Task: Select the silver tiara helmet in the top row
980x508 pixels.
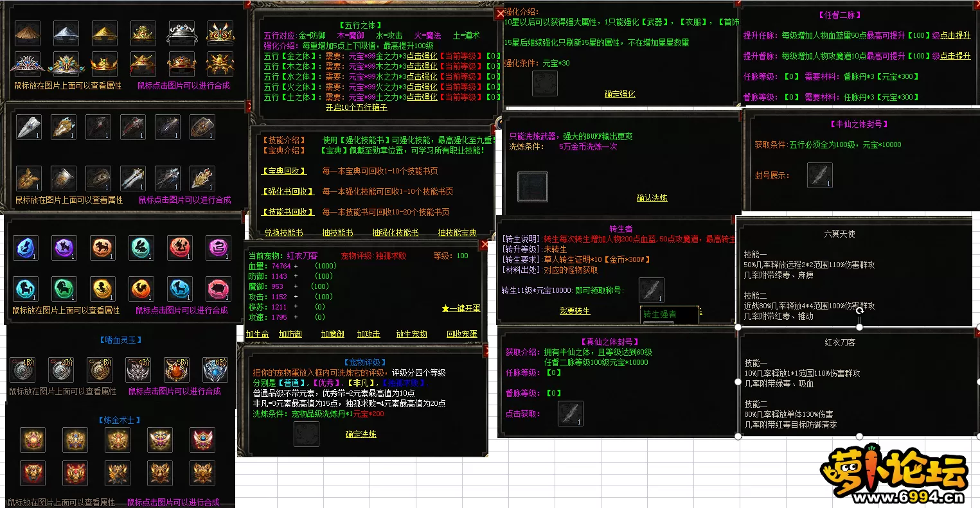Action: tap(182, 33)
